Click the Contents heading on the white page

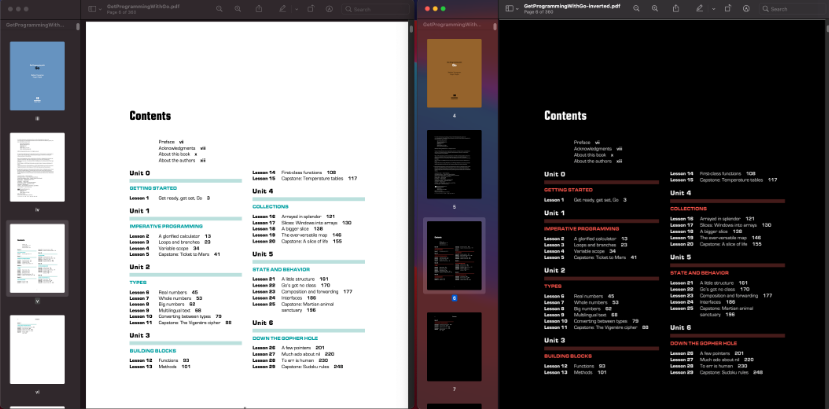click(x=150, y=116)
